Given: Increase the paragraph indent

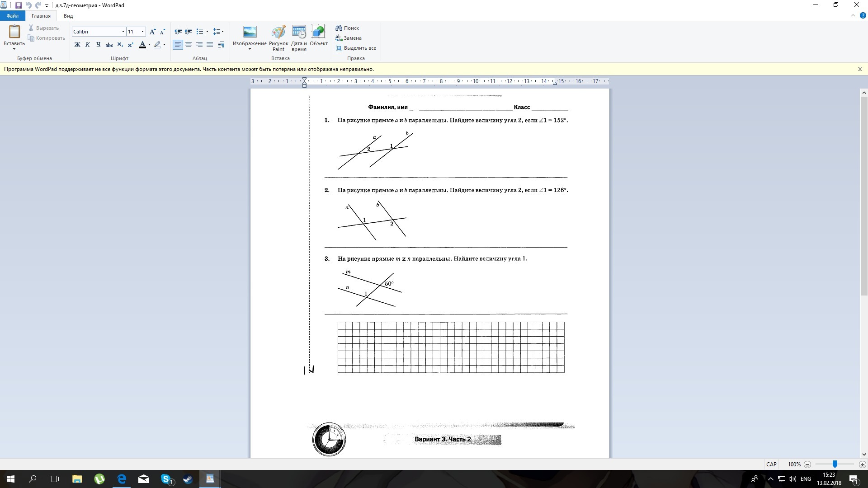Looking at the screenshot, I should pyautogui.click(x=189, y=32).
